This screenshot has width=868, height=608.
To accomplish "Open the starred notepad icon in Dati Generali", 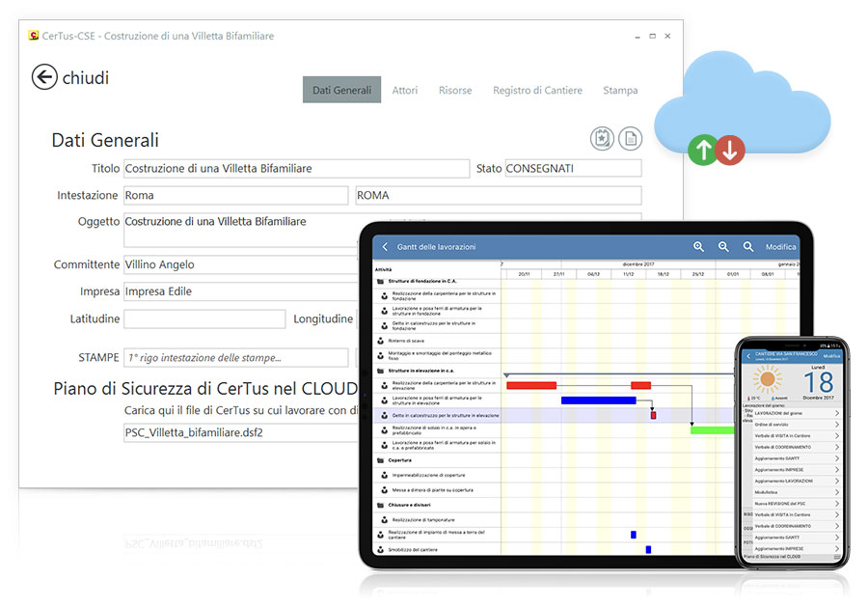I will click(602, 138).
